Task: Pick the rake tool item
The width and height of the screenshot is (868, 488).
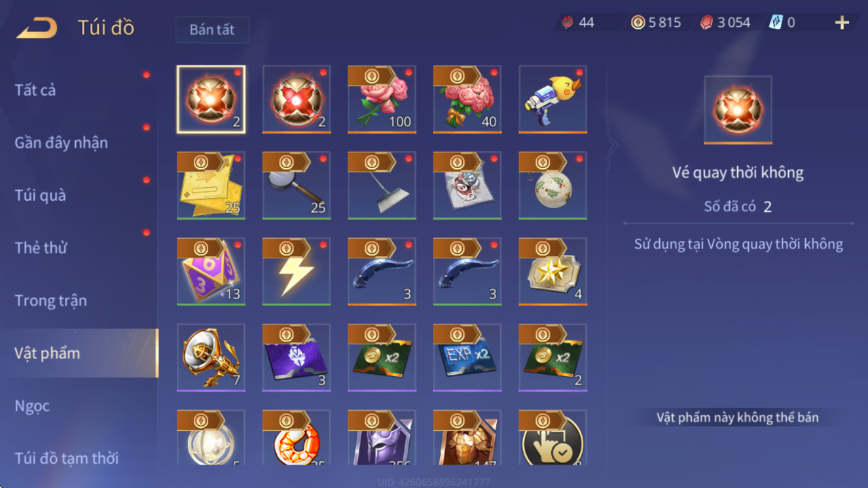Action: 382,185
